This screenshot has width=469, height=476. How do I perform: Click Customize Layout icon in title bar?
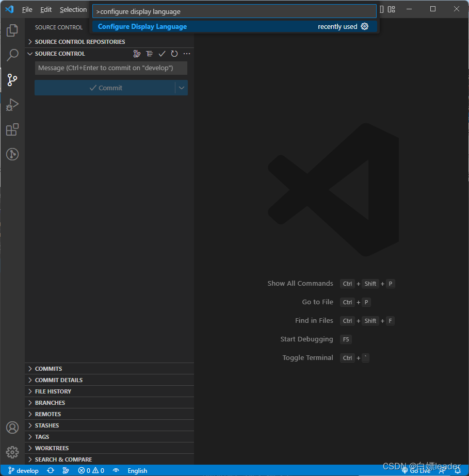(391, 9)
